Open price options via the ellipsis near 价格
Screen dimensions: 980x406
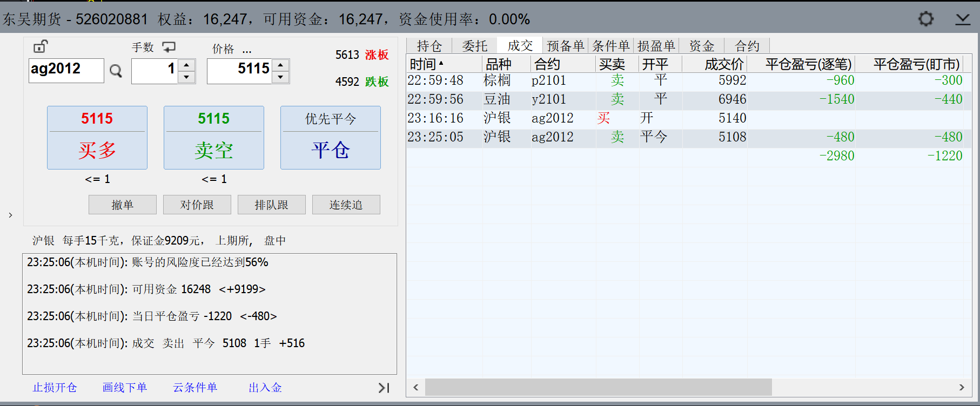(247, 51)
